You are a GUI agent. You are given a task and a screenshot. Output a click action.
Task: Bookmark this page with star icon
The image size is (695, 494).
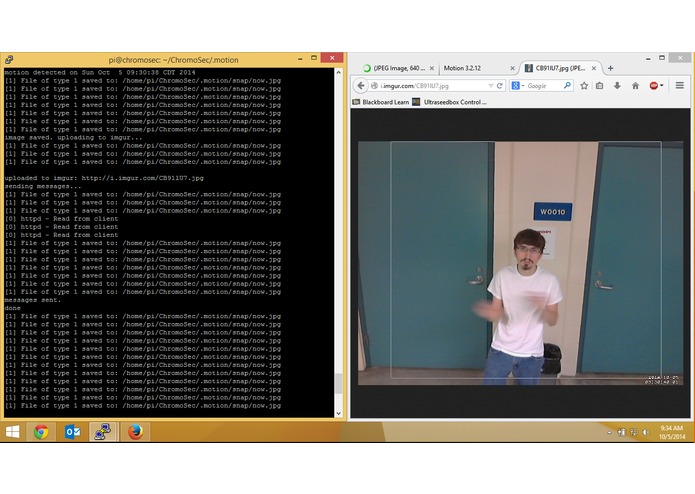pos(584,86)
